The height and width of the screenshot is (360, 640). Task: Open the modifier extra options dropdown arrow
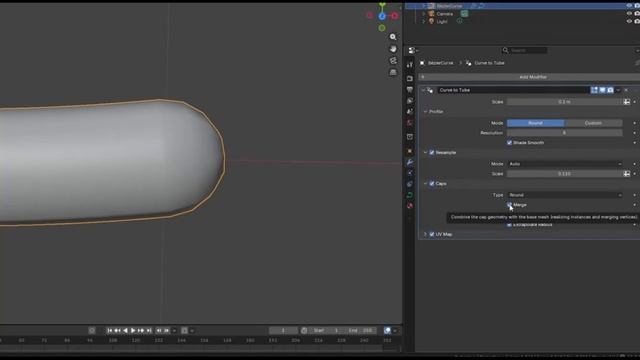point(618,90)
